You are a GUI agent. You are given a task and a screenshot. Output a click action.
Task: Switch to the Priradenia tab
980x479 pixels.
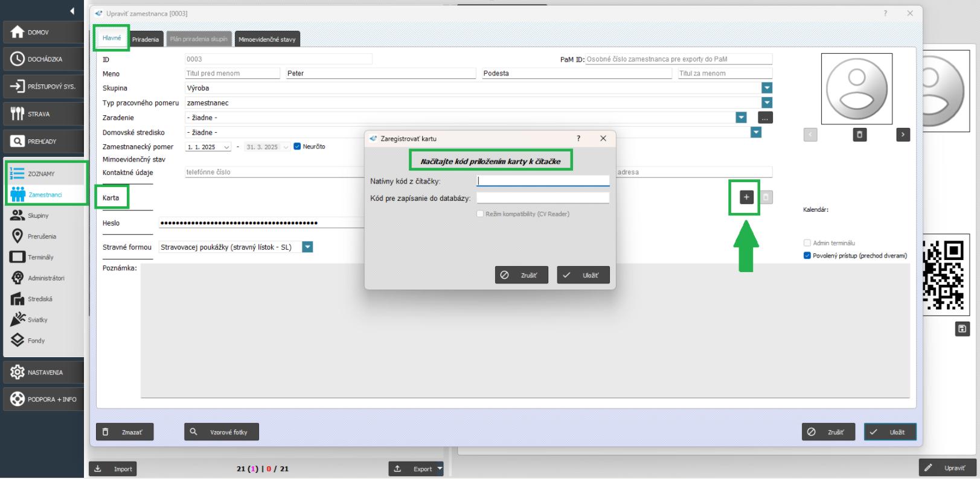pos(146,39)
